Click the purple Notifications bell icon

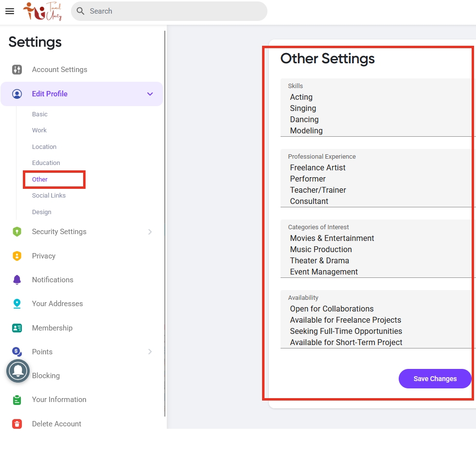click(x=17, y=280)
